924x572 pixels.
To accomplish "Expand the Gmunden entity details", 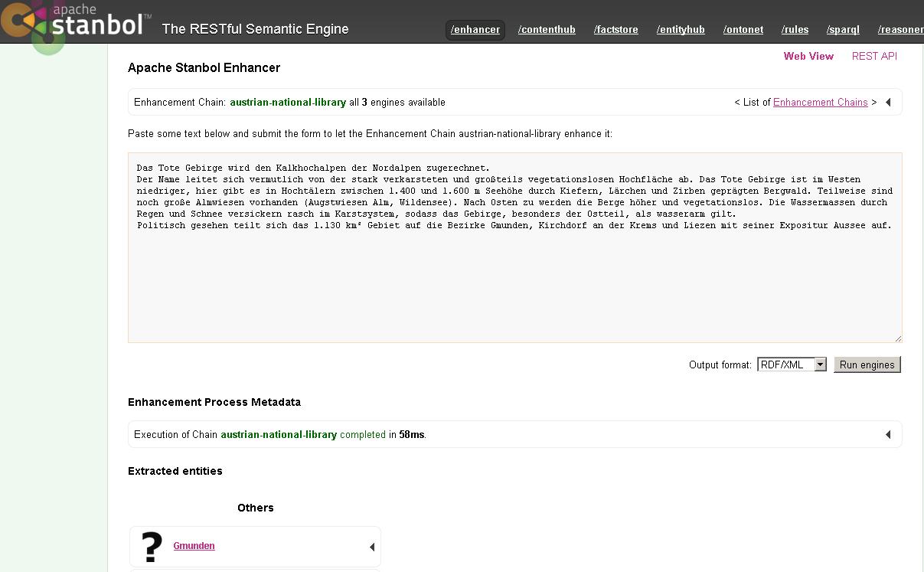I will click(372, 547).
